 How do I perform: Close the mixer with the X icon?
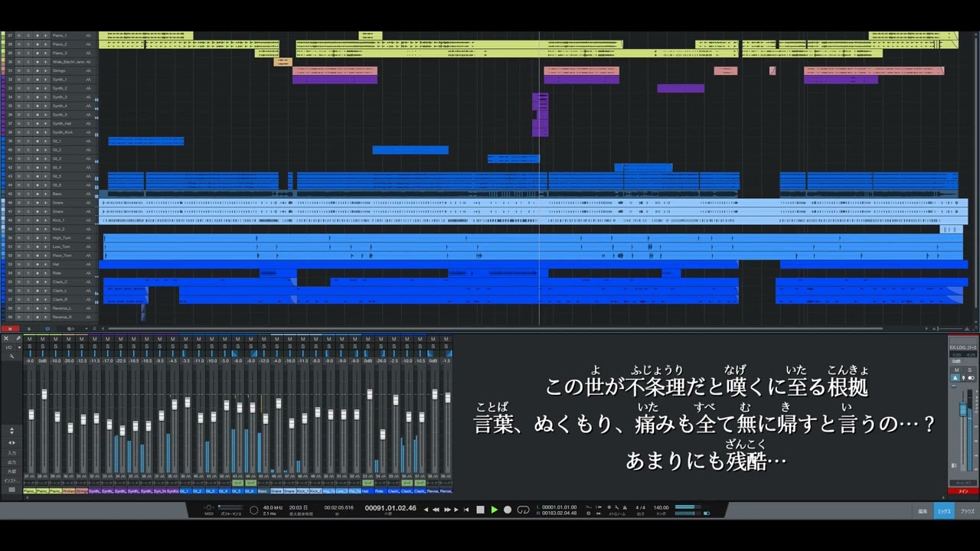pos(6,338)
